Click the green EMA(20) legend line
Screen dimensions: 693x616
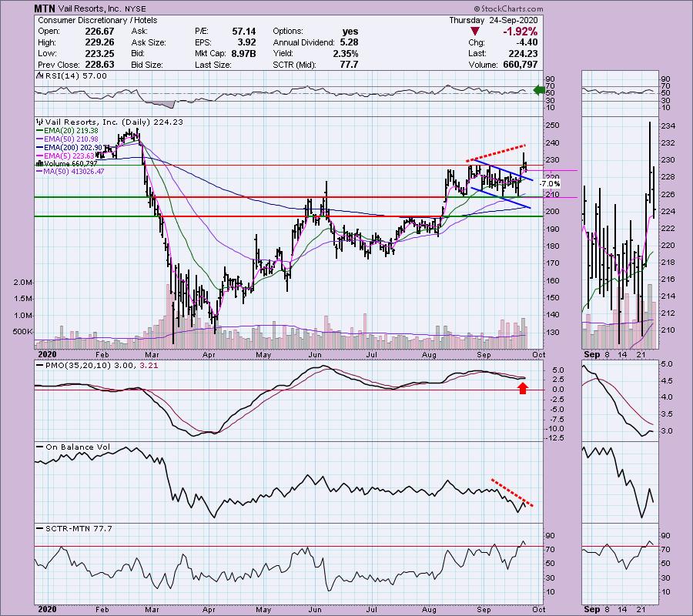point(40,131)
